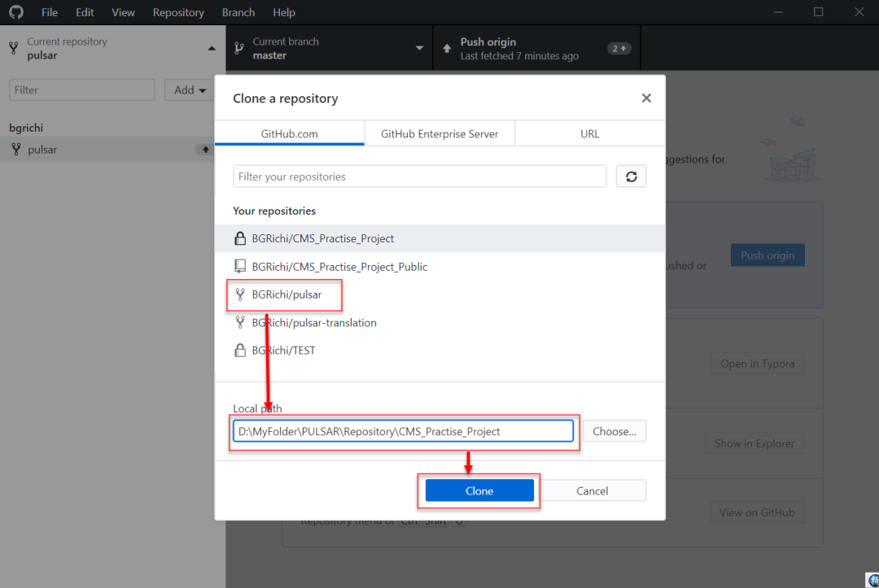
Task: Click repo icon beside CMS_Practise_Project_Public
Action: tap(240, 266)
